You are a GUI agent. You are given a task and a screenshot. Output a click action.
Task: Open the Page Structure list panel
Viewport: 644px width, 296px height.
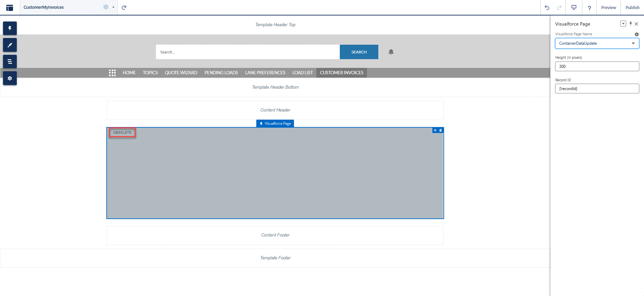click(10, 61)
